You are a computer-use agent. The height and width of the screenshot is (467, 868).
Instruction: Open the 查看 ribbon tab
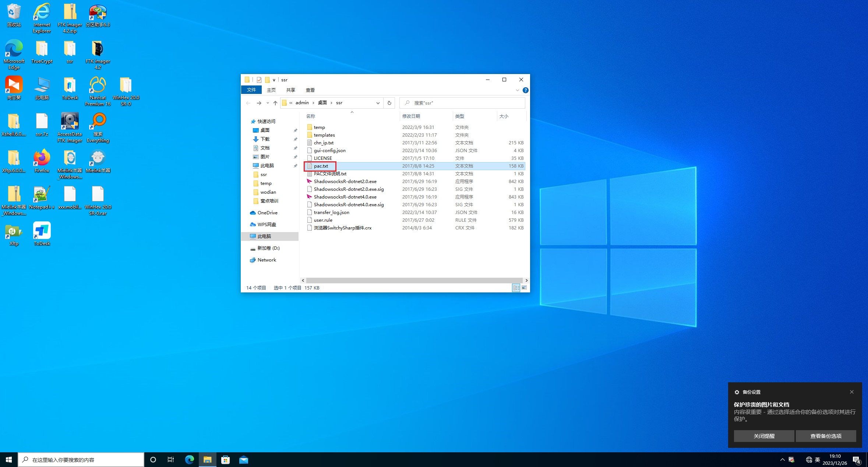point(310,90)
